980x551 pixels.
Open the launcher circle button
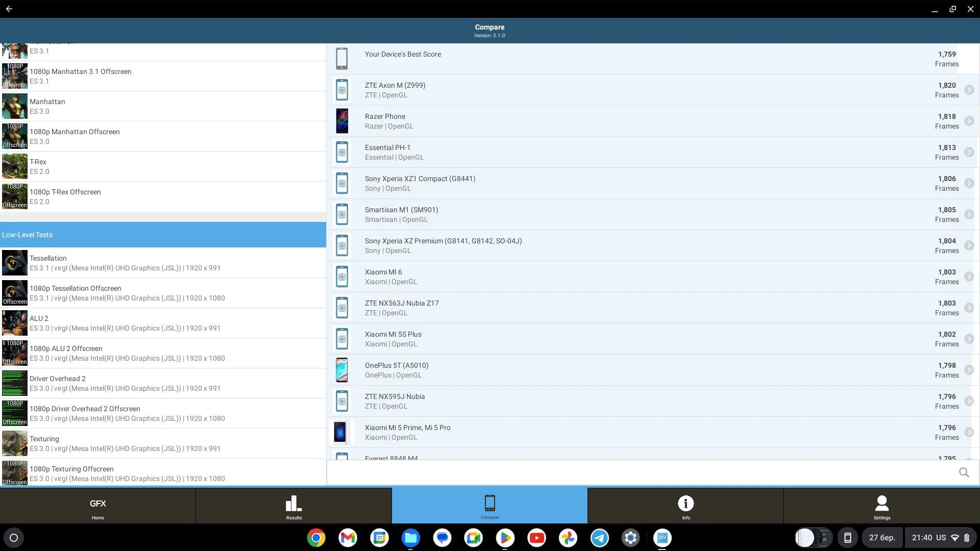pos(14,538)
